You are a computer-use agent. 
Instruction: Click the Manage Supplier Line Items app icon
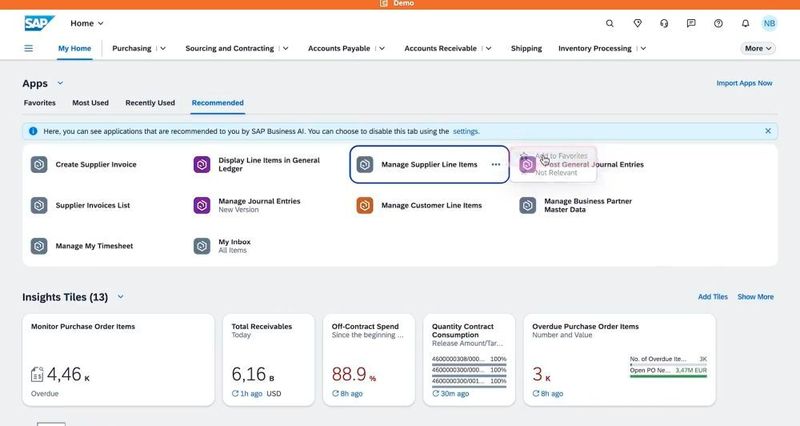pos(365,164)
